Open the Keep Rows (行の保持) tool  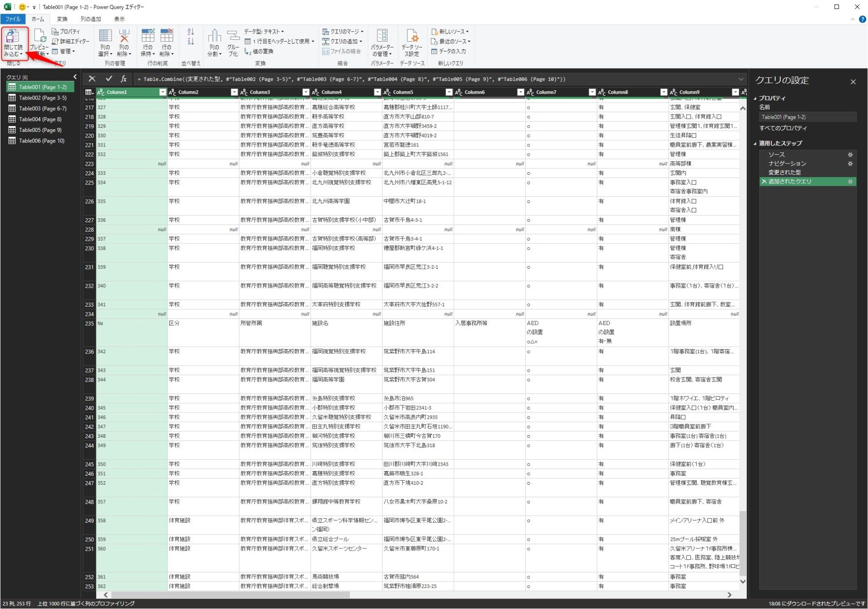pyautogui.click(x=147, y=43)
